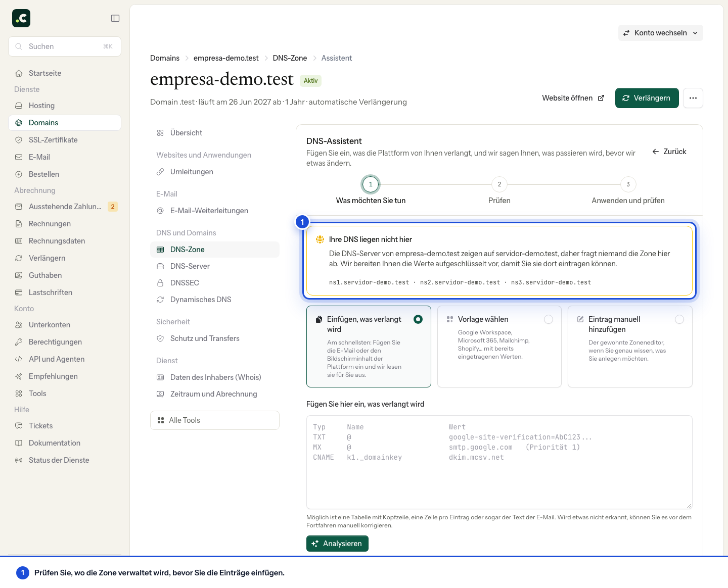728x588 pixels.
Task: Click the Berechtigungen key icon
Action: 19,342
